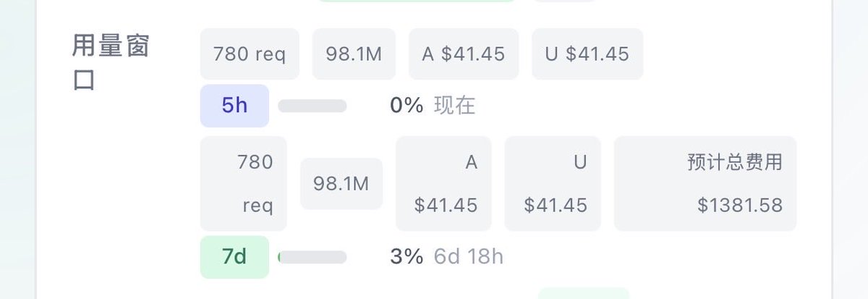This screenshot has width=868, height=299.
Task: Click the 0% usage percentage text
Action: tap(407, 106)
